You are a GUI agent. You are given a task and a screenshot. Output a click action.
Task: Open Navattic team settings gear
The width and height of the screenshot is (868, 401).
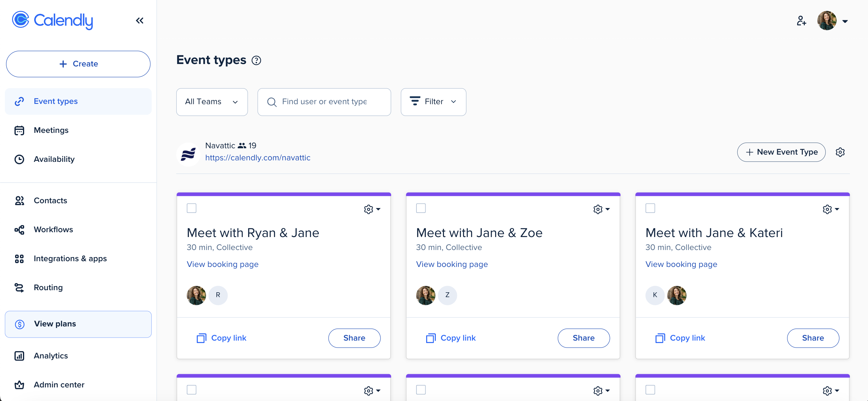tap(840, 152)
